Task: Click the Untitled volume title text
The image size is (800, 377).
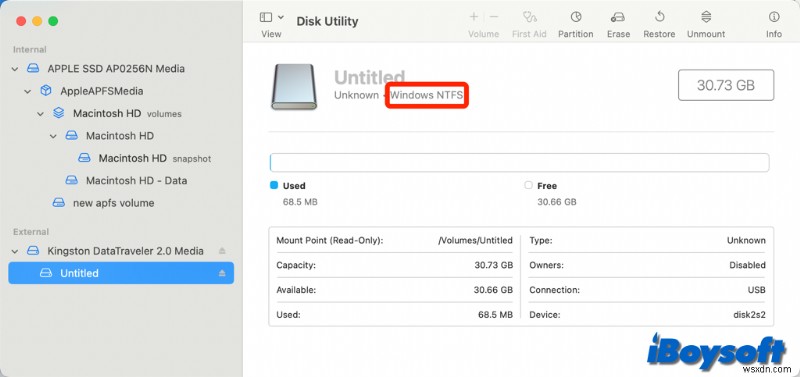Action: 369,78
